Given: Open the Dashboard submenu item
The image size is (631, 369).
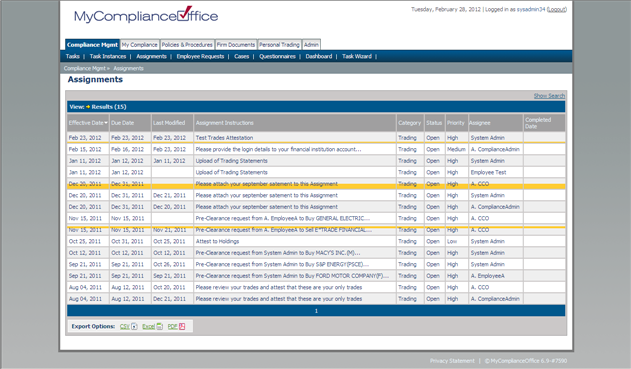Looking at the screenshot, I should [x=319, y=56].
